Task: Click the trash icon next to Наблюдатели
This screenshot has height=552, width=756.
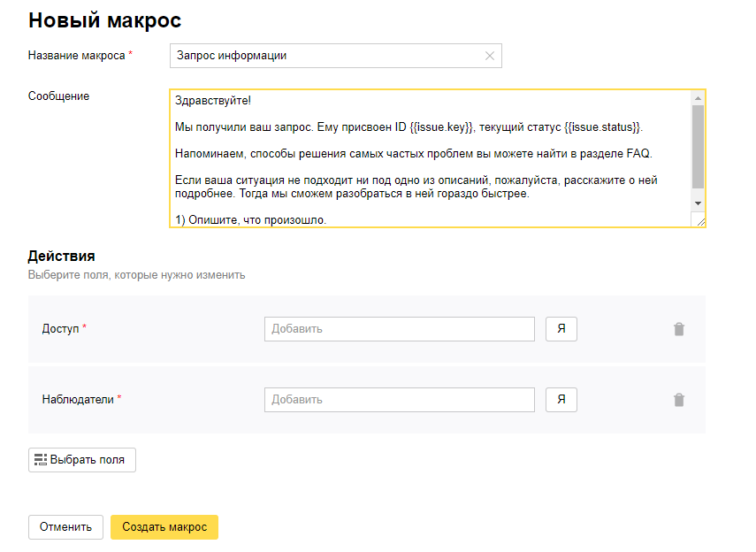Action: click(x=679, y=399)
